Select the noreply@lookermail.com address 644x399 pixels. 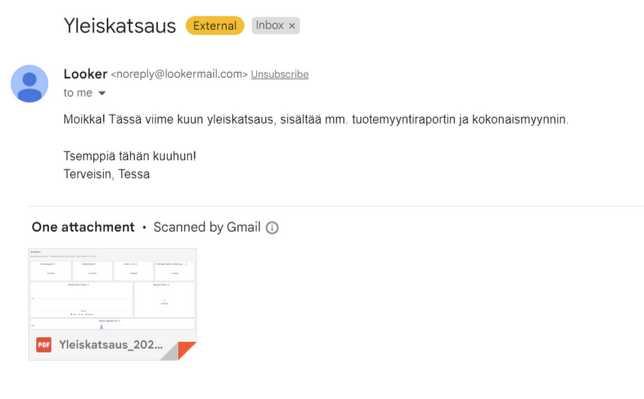tap(179, 74)
